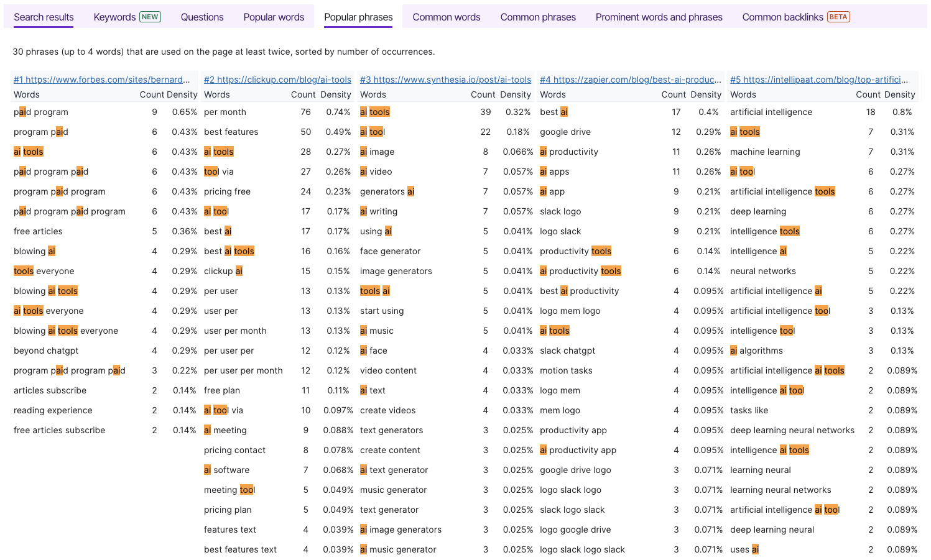Click the Count header in ClickUp column
Screen dimensions: 931x560
click(x=303, y=94)
